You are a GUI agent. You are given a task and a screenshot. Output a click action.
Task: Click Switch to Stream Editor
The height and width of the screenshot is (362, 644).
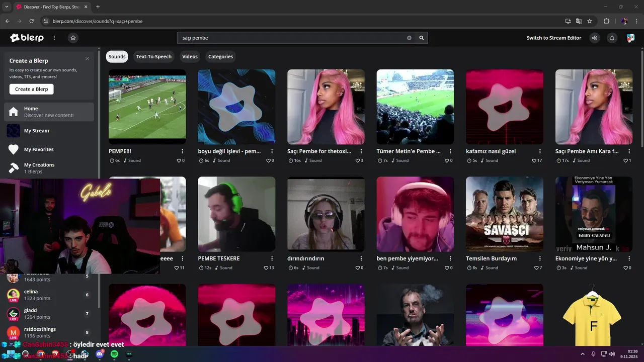tap(554, 38)
